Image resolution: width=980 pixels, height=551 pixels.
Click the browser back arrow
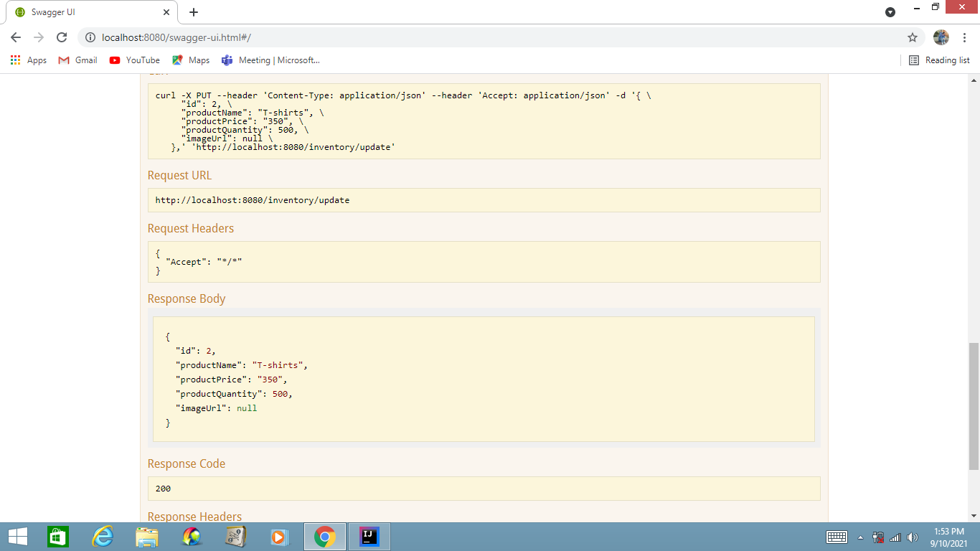(x=16, y=37)
